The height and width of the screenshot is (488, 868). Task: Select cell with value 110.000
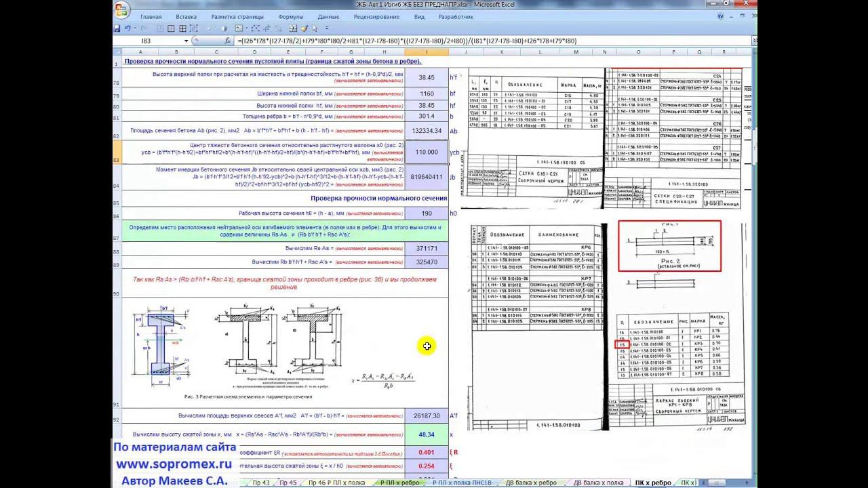click(427, 152)
